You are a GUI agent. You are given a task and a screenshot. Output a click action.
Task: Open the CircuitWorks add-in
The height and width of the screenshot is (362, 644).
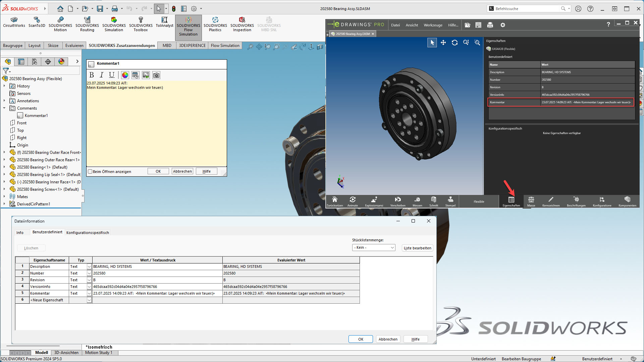click(14, 22)
